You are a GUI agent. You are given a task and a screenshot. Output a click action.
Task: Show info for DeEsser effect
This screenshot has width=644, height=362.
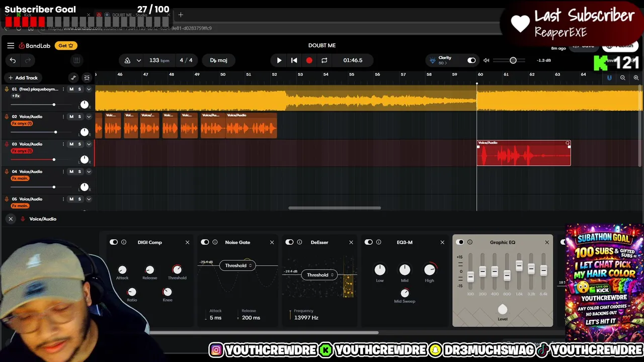coord(299,242)
